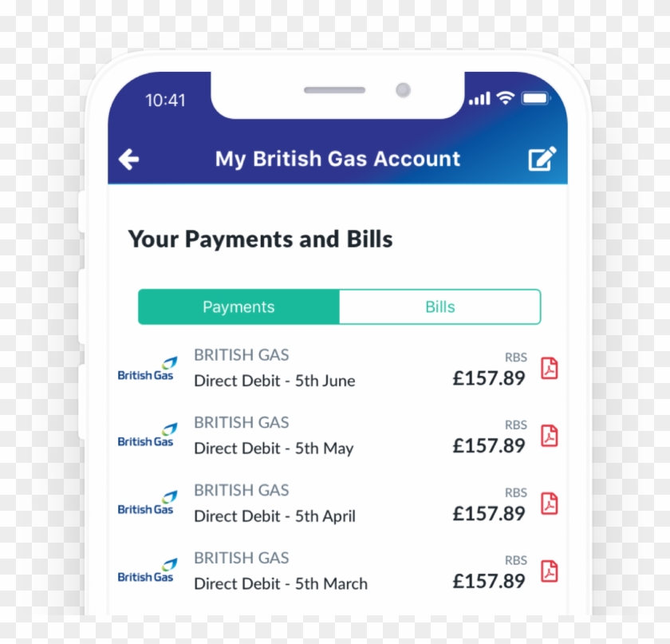Tap the British Gas logo next to March payment
This screenshot has width=670, height=644.
click(x=146, y=571)
